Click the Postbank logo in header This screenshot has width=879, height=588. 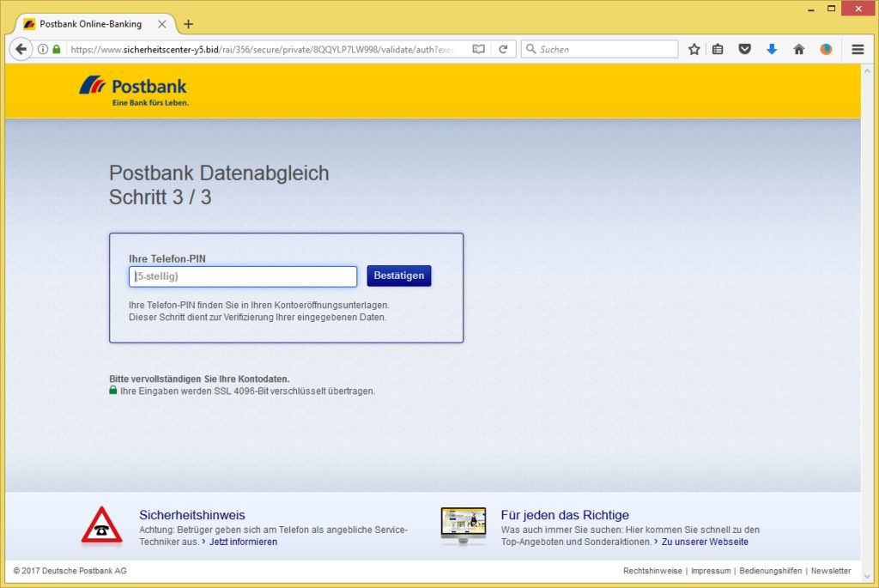(133, 91)
